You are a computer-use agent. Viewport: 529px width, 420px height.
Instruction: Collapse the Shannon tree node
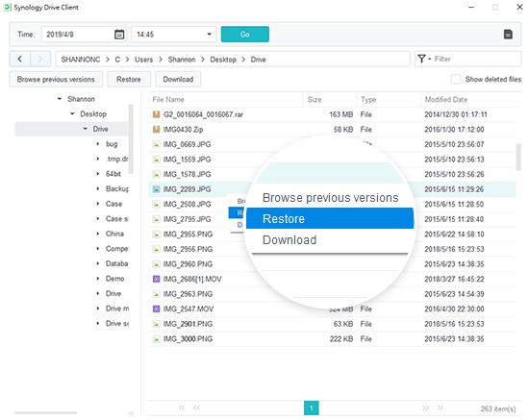click(x=60, y=99)
